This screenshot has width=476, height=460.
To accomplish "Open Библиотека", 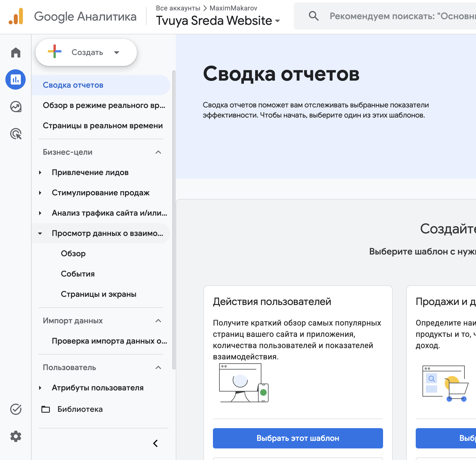I will [80, 409].
